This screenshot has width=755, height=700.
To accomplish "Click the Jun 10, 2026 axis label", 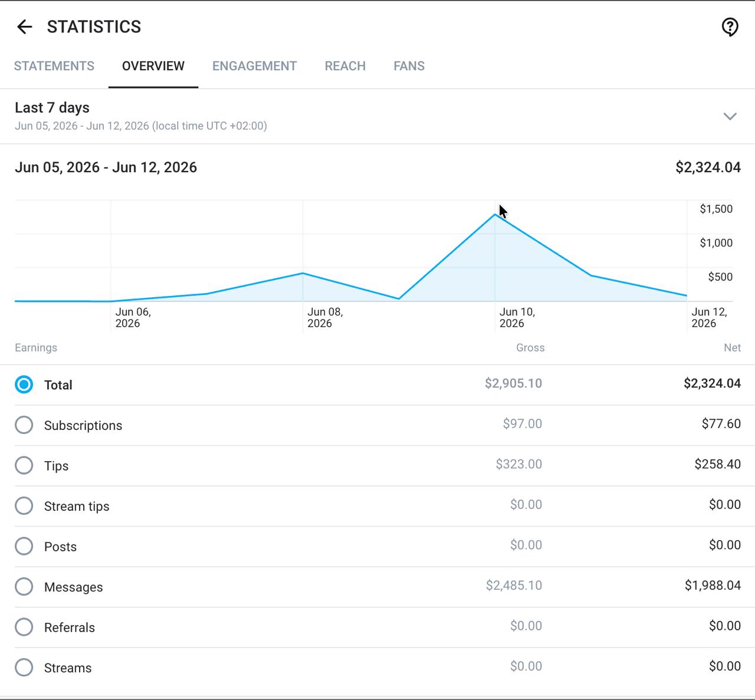I will tap(517, 317).
